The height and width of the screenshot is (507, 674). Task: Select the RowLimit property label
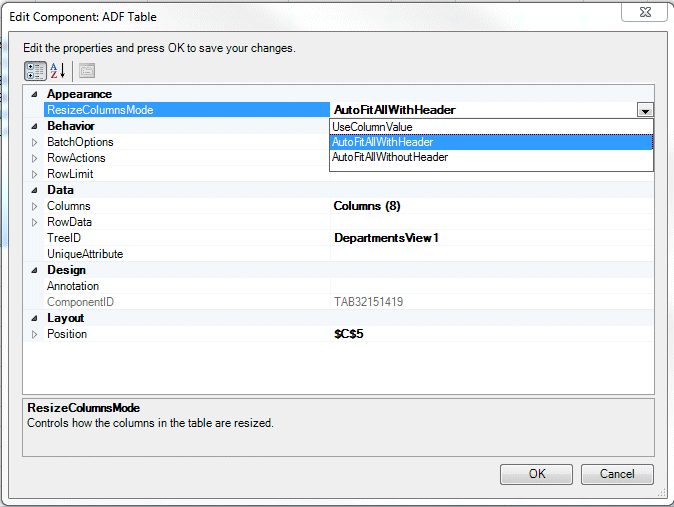(70, 174)
